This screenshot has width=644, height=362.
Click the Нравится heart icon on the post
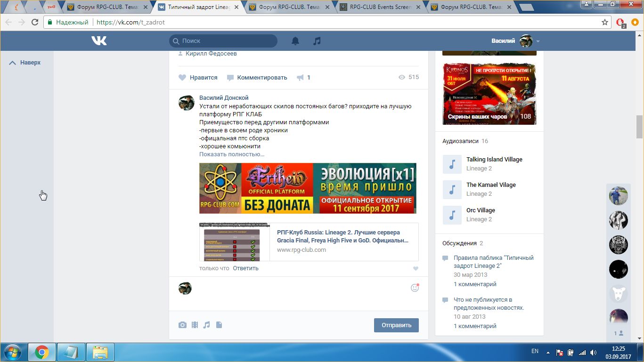pos(182,78)
